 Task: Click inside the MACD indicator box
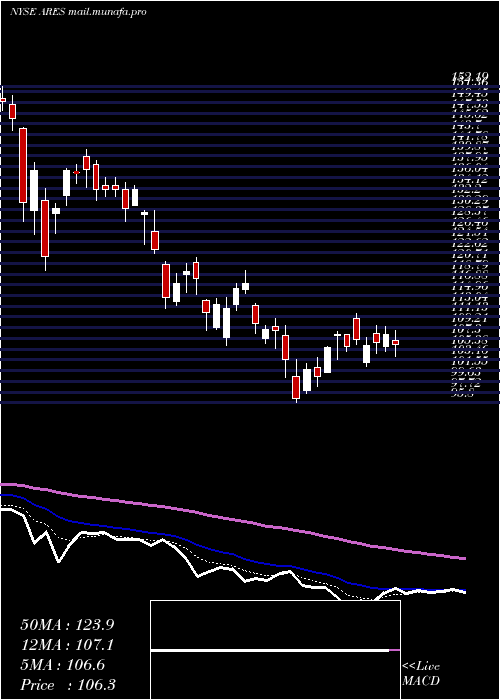(275, 650)
